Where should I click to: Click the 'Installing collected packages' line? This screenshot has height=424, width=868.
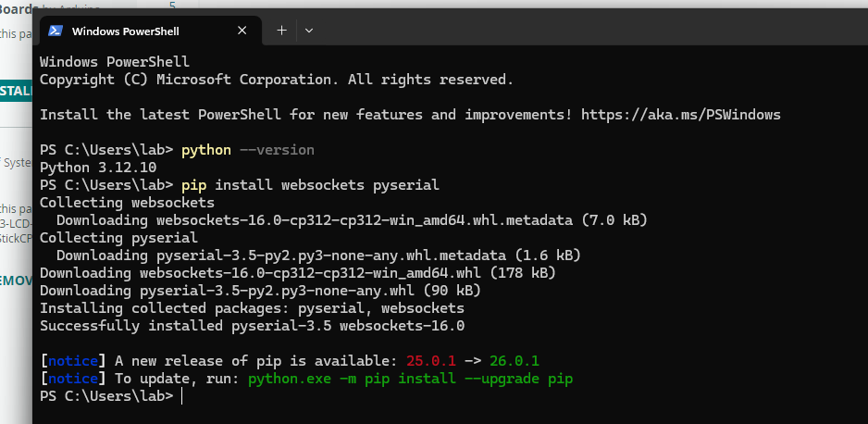(252, 308)
